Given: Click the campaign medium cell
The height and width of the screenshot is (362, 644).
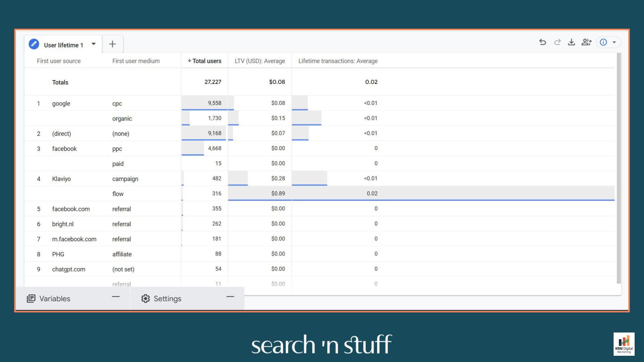Looking at the screenshot, I should point(125,179).
